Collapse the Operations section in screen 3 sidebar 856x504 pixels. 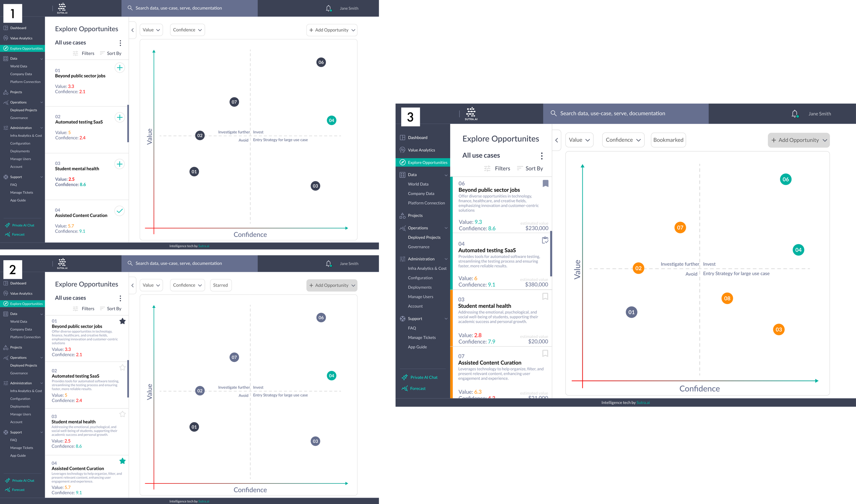point(446,228)
